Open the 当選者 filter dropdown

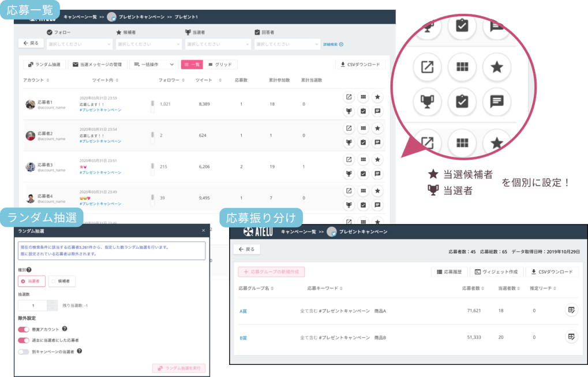pos(218,44)
